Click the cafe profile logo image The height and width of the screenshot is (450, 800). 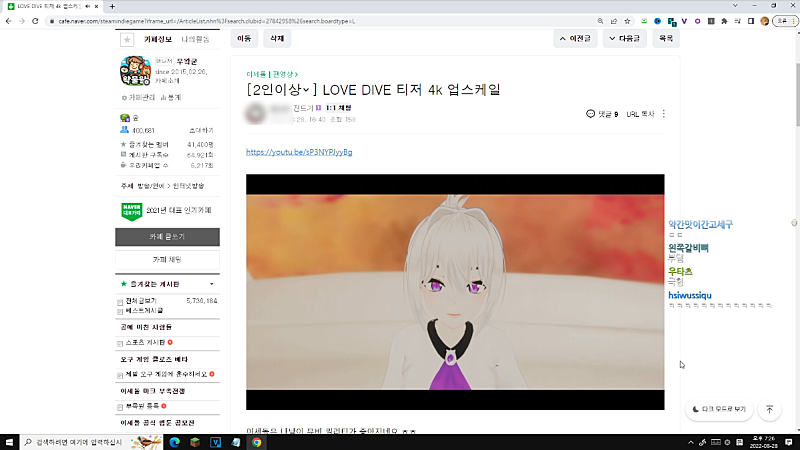[x=136, y=71]
